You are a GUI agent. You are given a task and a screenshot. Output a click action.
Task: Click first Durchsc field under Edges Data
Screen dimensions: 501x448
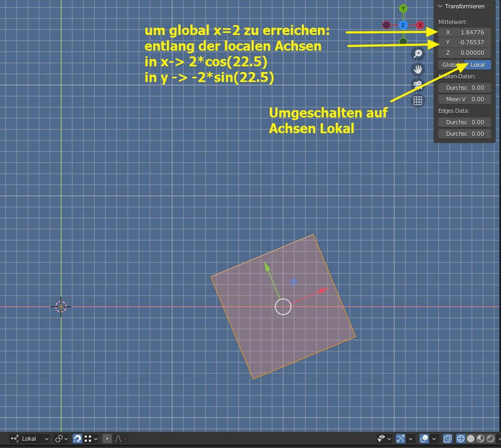[x=464, y=122]
